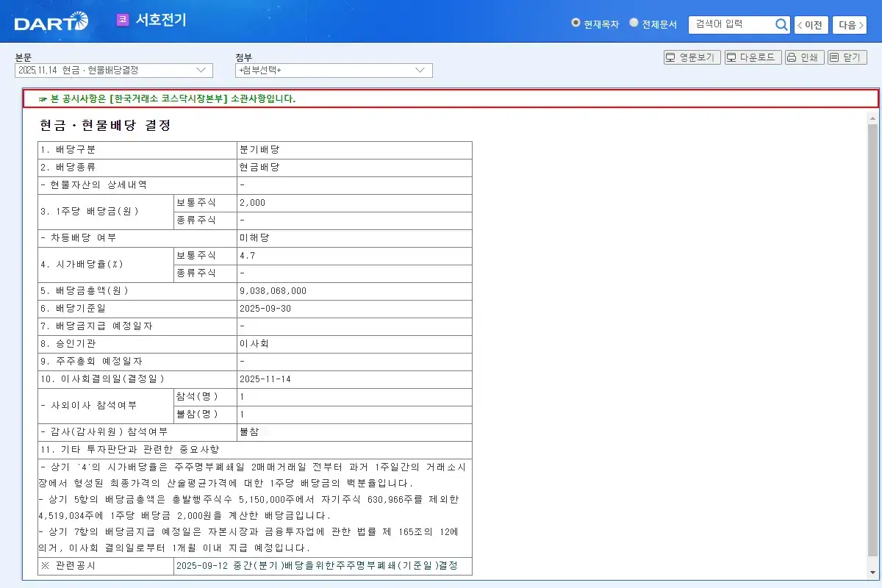The height and width of the screenshot is (588, 882).
Task: Click the label 사외이사 참석여부
Action: coord(89,406)
